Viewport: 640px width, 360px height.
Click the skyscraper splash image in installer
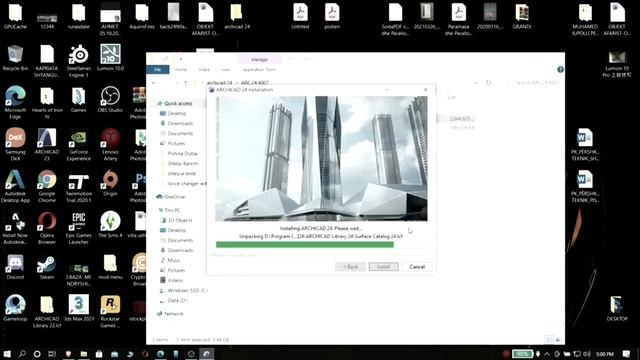[x=321, y=158]
